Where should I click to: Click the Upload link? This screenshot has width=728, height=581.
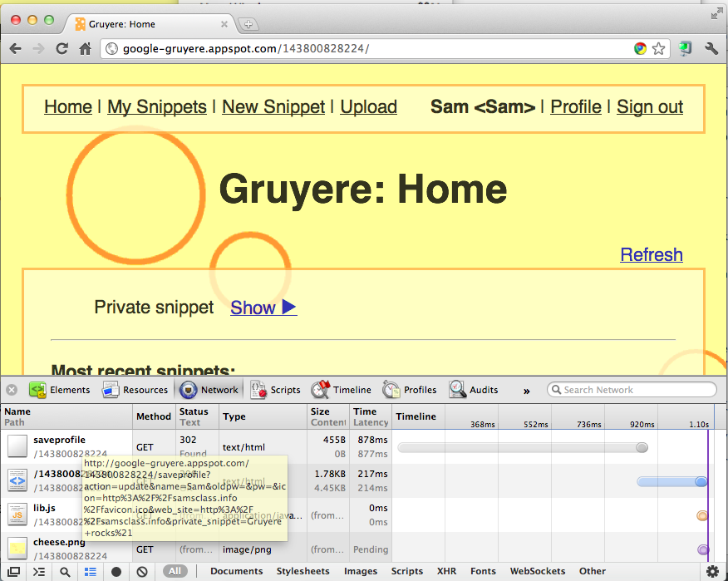369,107
